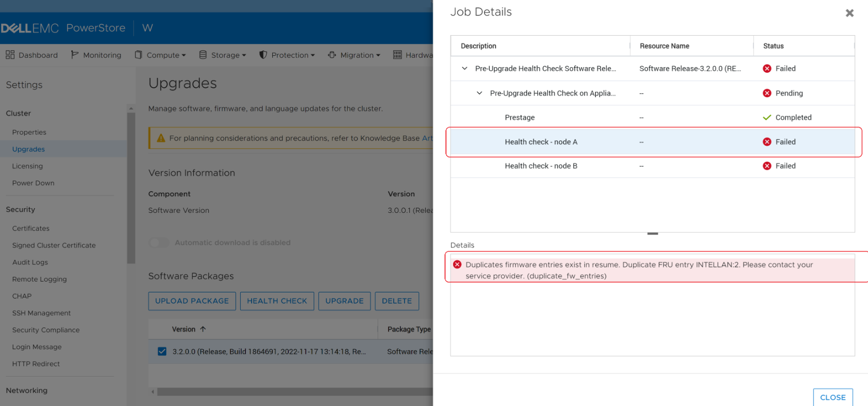Click the scroll left arrow of the package table
868x406 pixels.
tap(152, 392)
